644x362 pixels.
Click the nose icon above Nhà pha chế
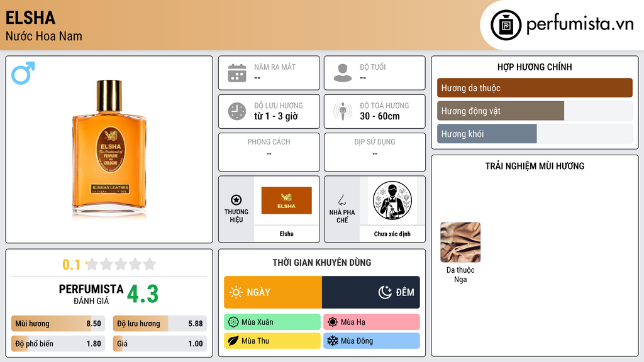341,200
